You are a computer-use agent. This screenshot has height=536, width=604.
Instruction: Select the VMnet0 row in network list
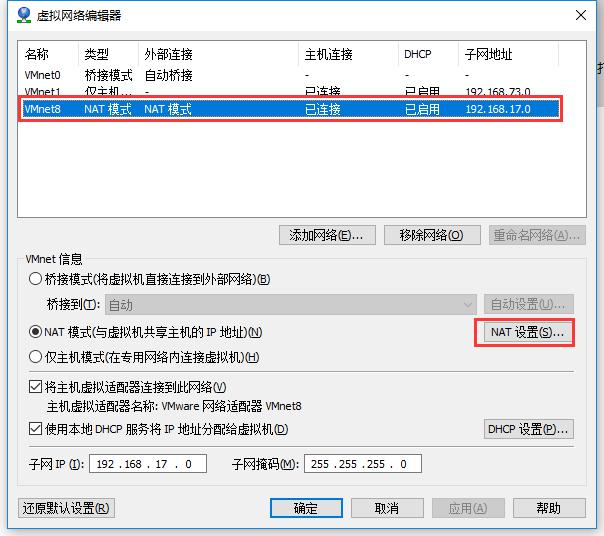(x=288, y=75)
